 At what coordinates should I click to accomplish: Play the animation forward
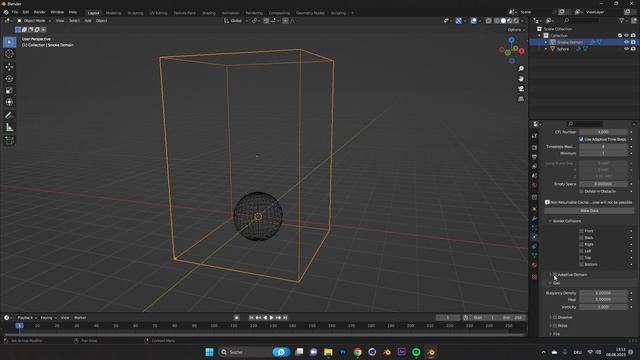pos(271,318)
